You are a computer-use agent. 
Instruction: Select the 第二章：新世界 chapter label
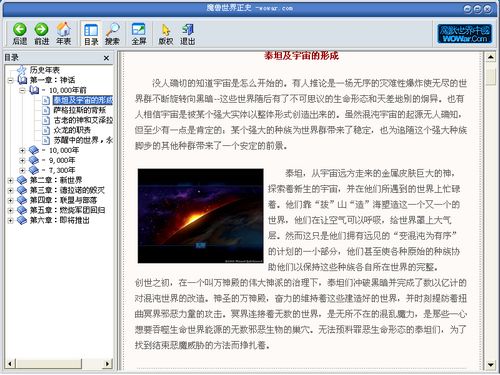point(56,180)
